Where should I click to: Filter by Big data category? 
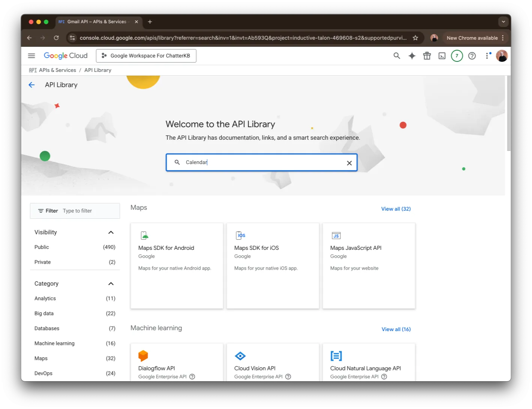click(x=75, y=313)
